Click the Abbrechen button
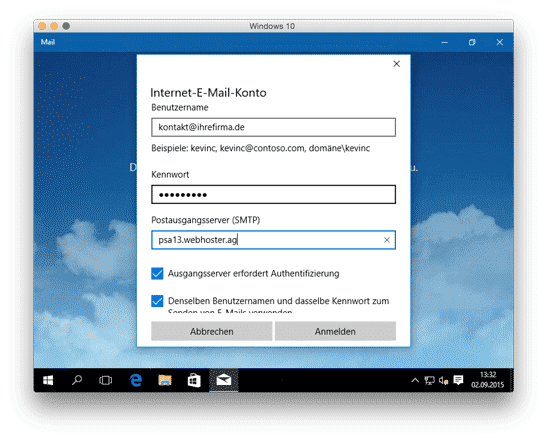 (x=211, y=331)
